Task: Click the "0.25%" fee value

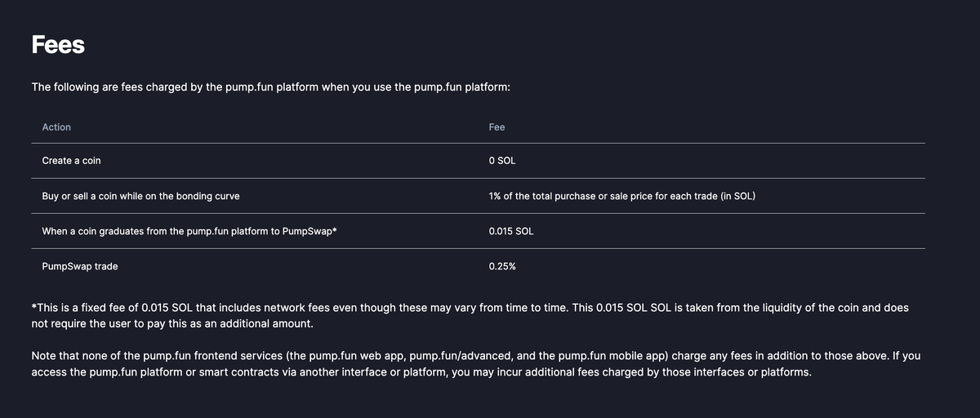Action: pyautogui.click(x=502, y=266)
